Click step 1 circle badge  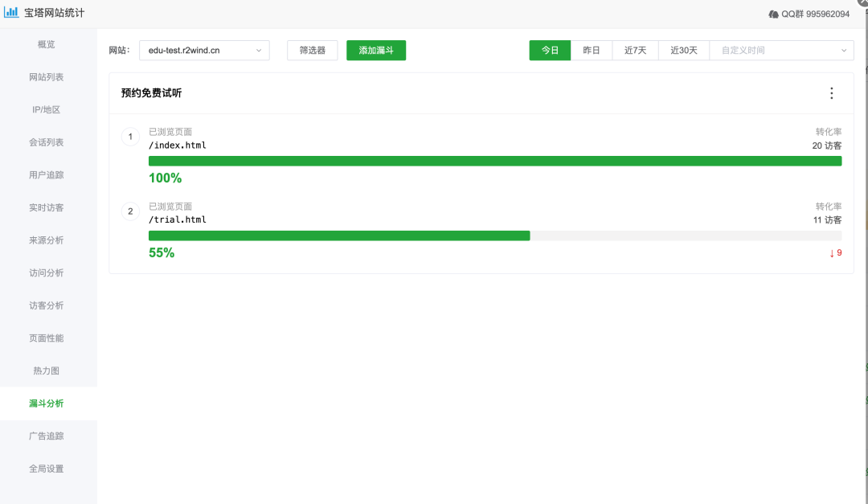(x=131, y=137)
